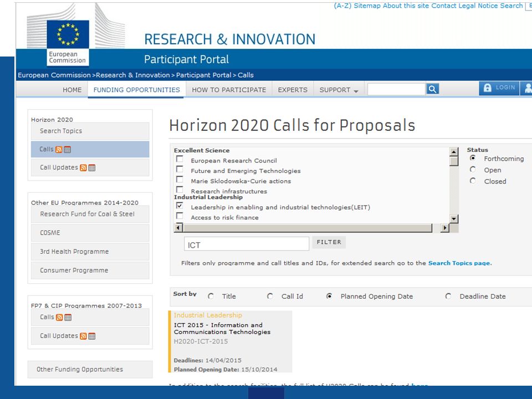Viewport: 532px width, 399px height.
Task: Open Horizon 2020 Call Updates calendar icon
Action: pyautogui.click(x=92, y=167)
